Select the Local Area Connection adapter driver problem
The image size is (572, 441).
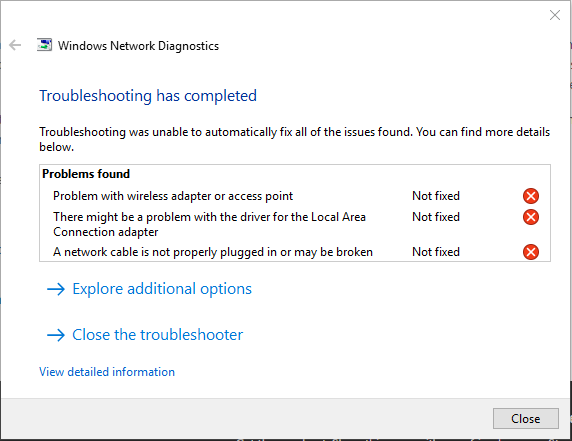pos(209,224)
